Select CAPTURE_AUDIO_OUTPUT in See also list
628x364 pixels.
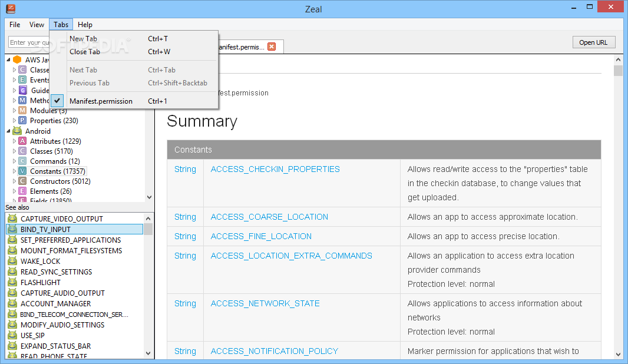(x=62, y=293)
